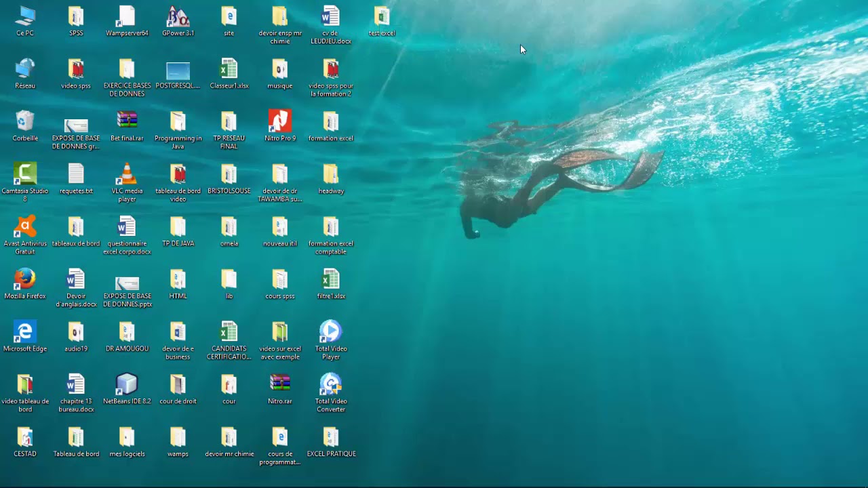This screenshot has height=488, width=868.
Task: Select TP RESEAU FINAL folder
Action: pyautogui.click(x=229, y=130)
